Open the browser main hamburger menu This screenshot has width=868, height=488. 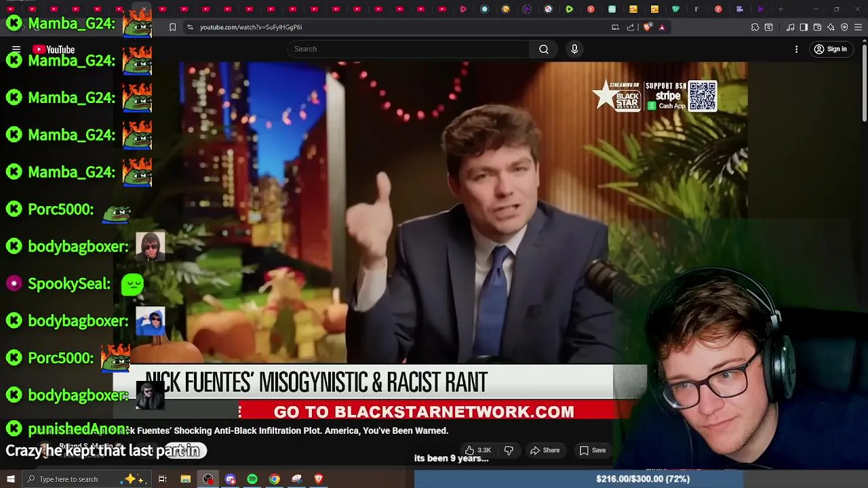click(858, 27)
